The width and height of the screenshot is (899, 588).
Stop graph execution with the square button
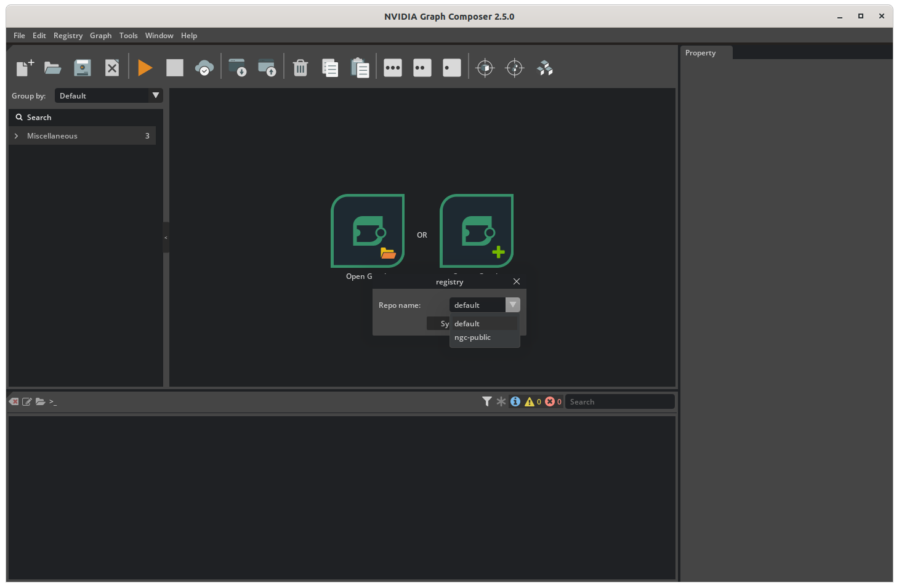[x=175, y=68]
